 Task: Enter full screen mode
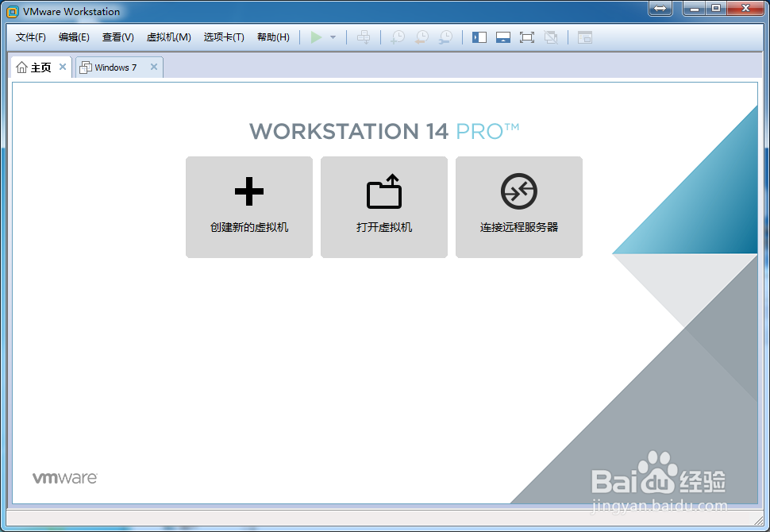click(x=527, y=37)
